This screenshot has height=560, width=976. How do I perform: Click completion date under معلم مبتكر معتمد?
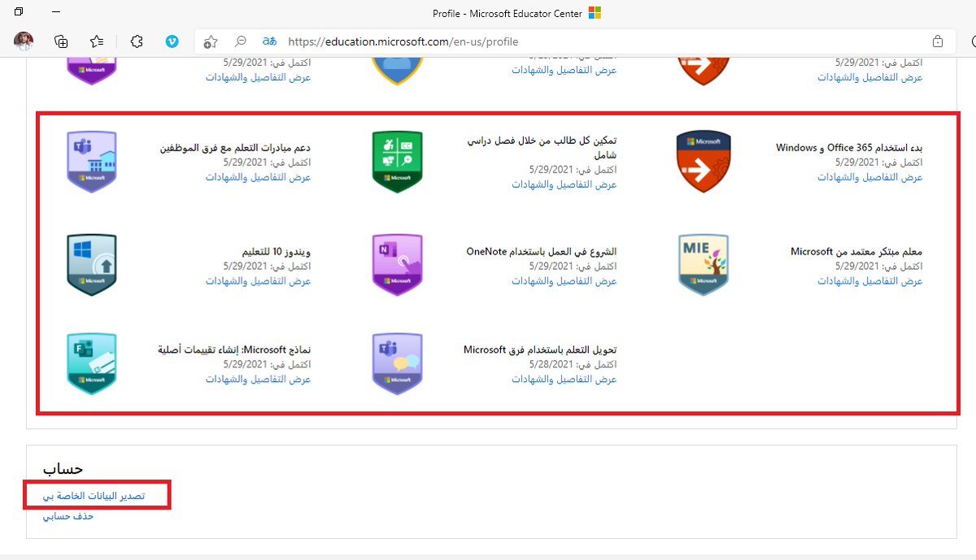(879, 267)
